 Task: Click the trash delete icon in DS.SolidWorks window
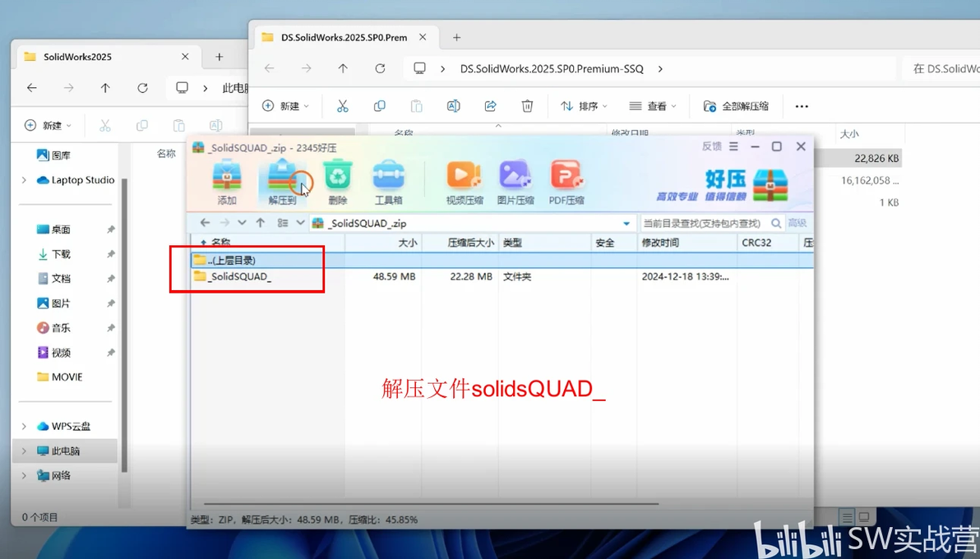528,106
